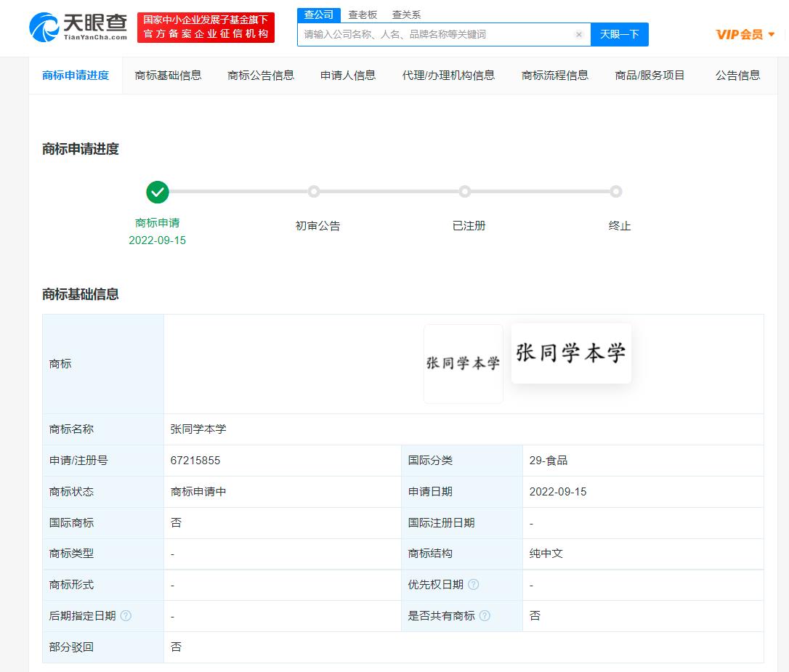789x672 pixels.
Task: Click inside the keyword search input field
Action: pyautogui.click(x=436, y=34)
